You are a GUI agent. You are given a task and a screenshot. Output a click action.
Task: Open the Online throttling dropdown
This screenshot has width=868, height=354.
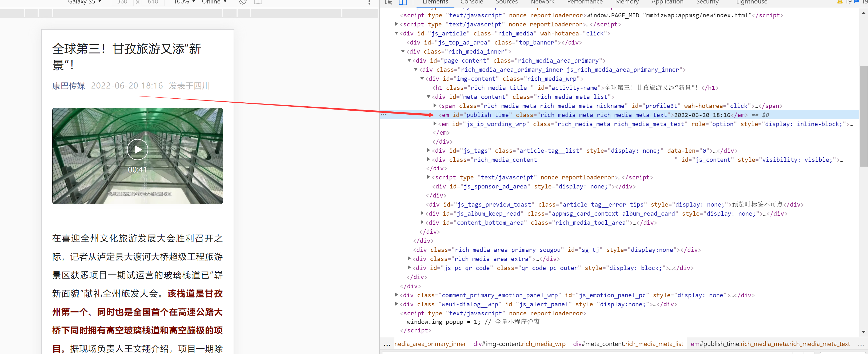(x=214, y=2)
